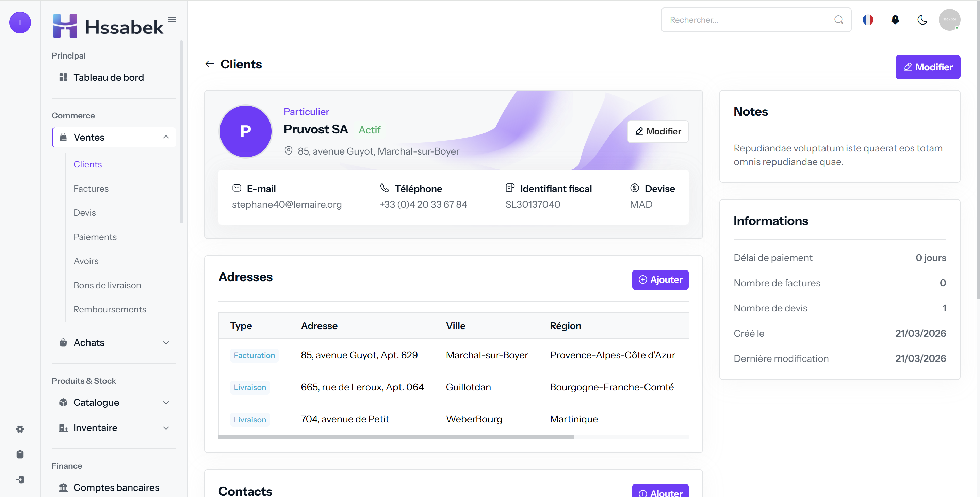Toggle dark mode moon icon
980x497 pixels.
pyautogui.click(x=922, y=20)
